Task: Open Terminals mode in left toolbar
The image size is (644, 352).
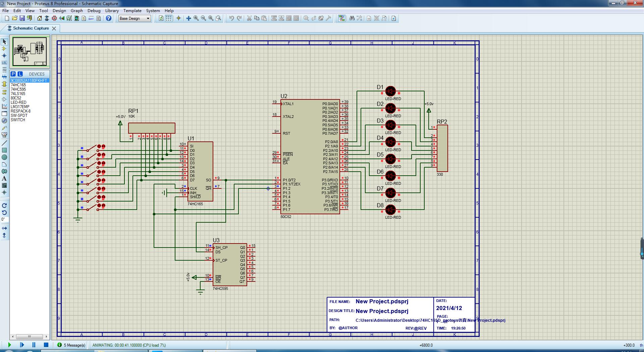Action: [x=4, y=92]
